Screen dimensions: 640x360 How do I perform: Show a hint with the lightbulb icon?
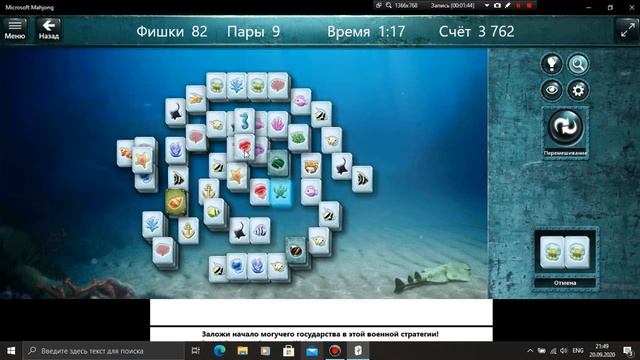[551, 64]
